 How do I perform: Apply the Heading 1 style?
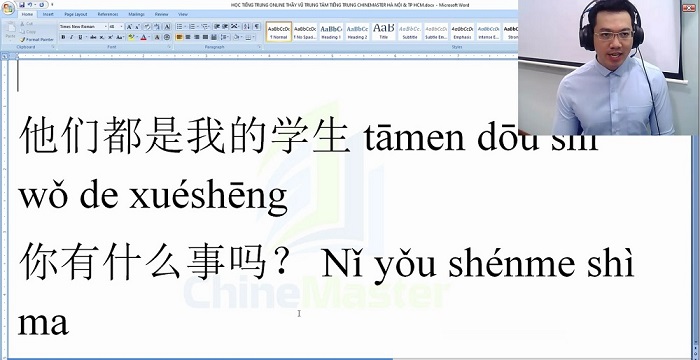[331, 31]
